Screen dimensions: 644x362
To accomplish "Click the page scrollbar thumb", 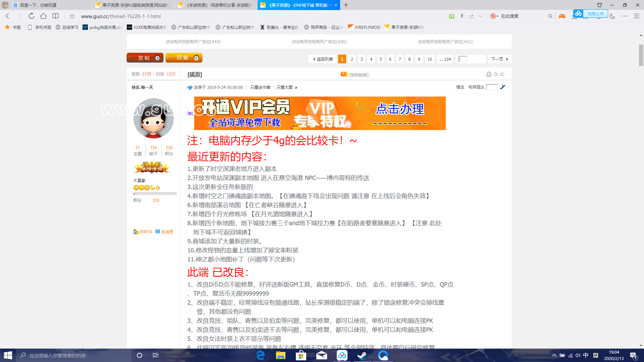I will click(x=641, y=55).
